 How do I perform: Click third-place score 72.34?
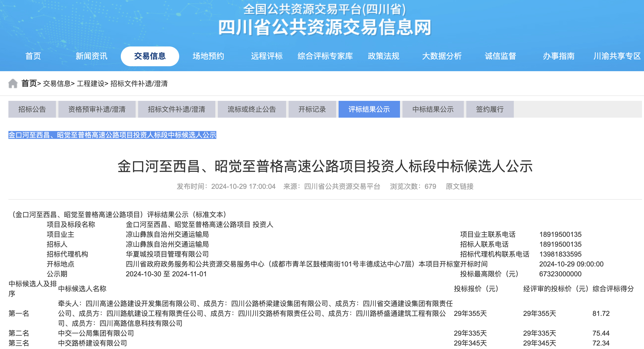(601, 343)
